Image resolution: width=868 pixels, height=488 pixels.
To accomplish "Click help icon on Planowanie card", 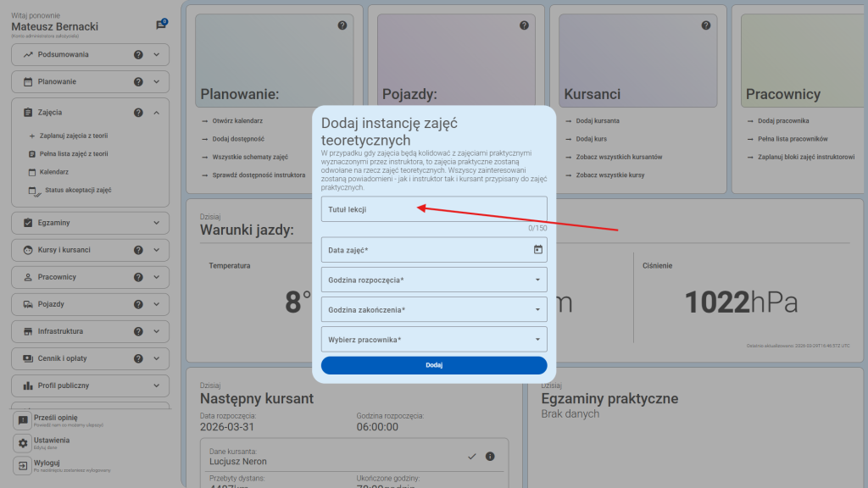I will point(342,25).
